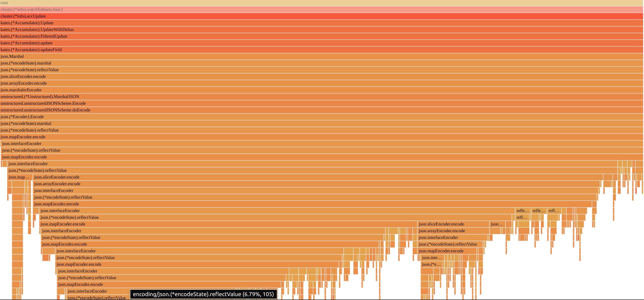Click the truncated json.(*e… frame
This screenshot has height=300, width=644.
[x=431, y=264]
